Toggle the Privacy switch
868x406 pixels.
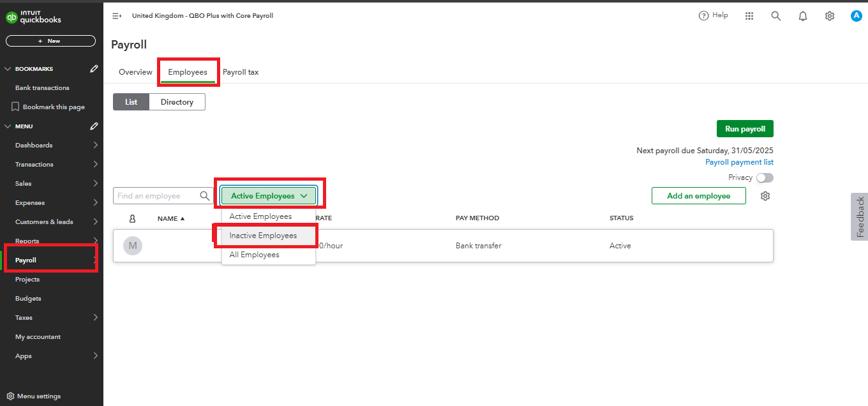[764, 178]
